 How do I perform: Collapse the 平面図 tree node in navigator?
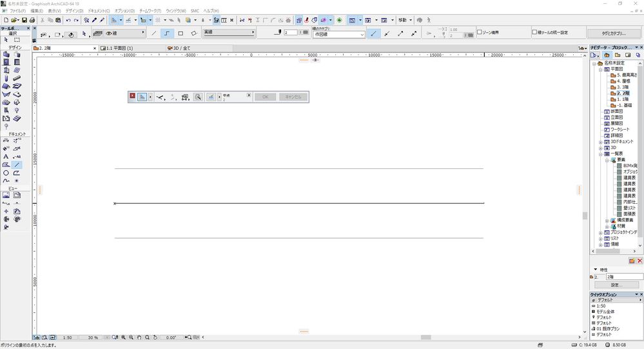coord(600,70)
